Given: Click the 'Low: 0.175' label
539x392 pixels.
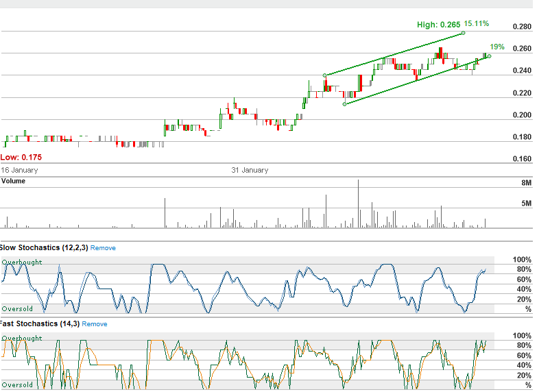Looking at the screenshot, I should (x=21, y=158).
